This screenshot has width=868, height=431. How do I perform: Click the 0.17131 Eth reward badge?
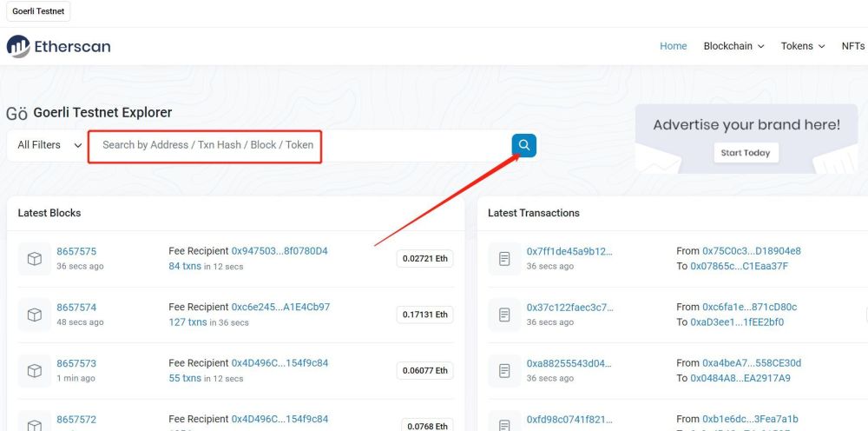pyautogui.click(x=424, y=315)
